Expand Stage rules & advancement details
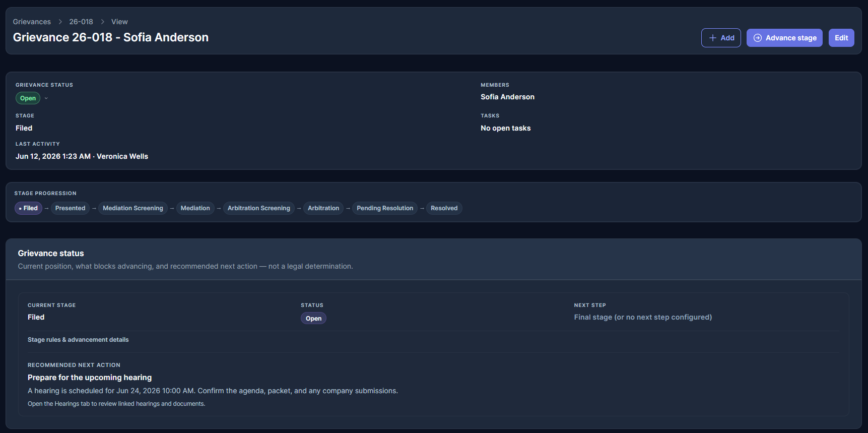Image resolution: width=868 pixels, height=433 pixels. coord(78,340)
